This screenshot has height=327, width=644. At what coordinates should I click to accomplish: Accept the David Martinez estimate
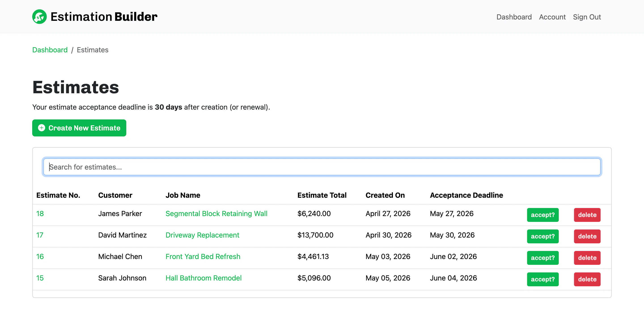(x=543, y=236)
